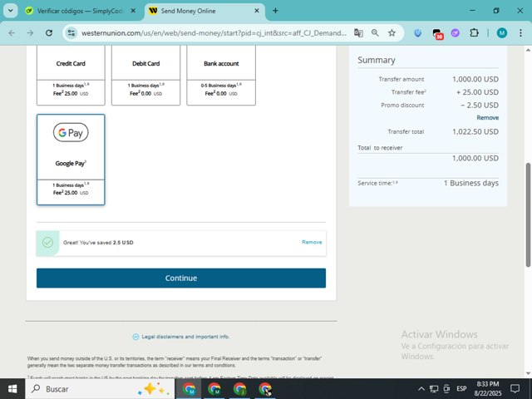
Task: Collapse Legal disclaimers and important info
Action: click(181, 337)
